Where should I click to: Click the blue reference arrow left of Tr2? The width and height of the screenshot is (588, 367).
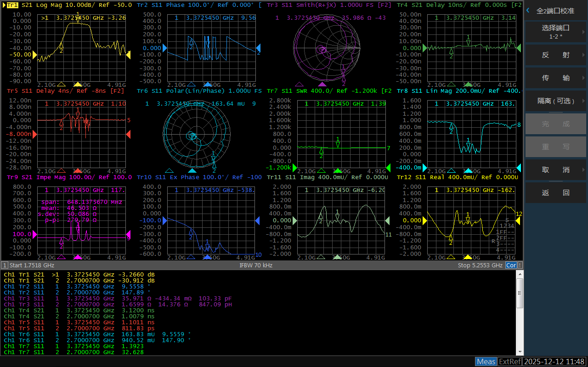tap(164, 48)
